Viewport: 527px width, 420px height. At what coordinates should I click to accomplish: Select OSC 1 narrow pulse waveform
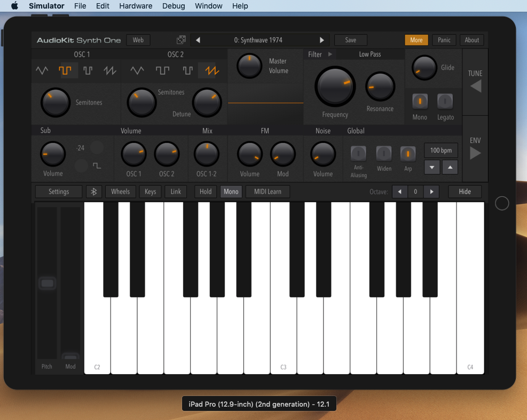(x=88, y=70)
